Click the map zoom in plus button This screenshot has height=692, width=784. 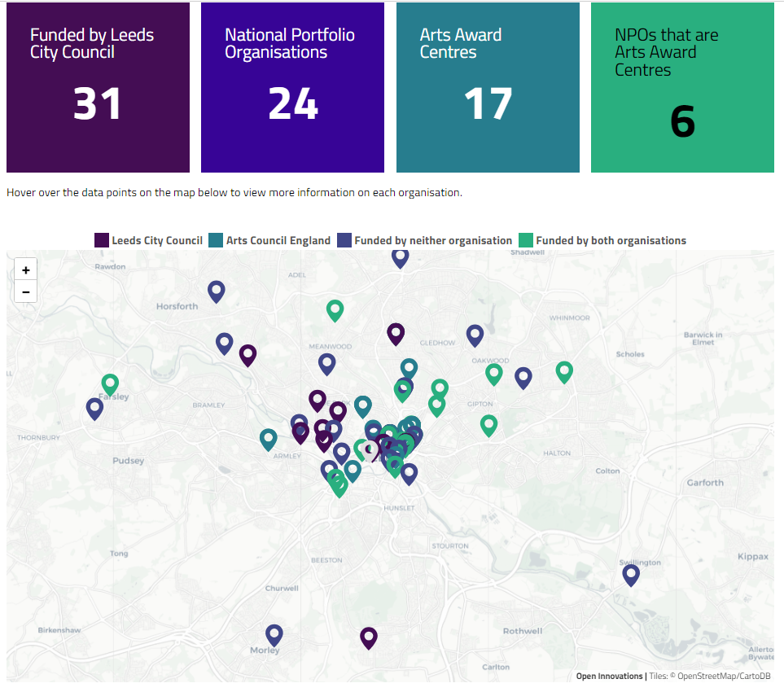click(25, 270)
